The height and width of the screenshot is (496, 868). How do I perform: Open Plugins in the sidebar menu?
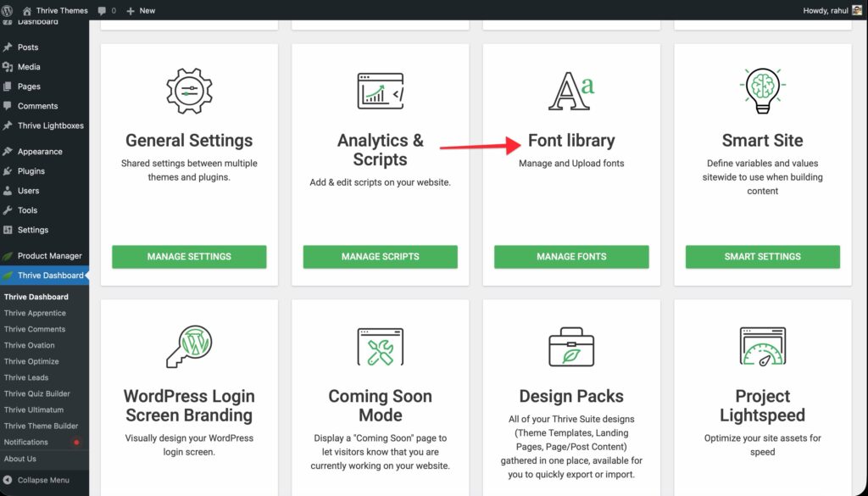pyautogui.click(x=31, y=171)
